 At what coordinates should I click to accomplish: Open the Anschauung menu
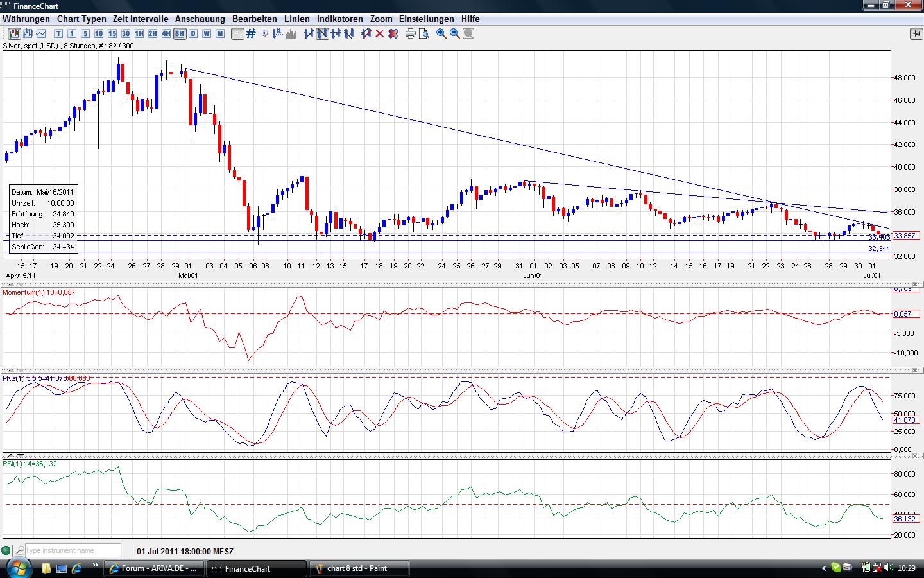tap(200, 19)
